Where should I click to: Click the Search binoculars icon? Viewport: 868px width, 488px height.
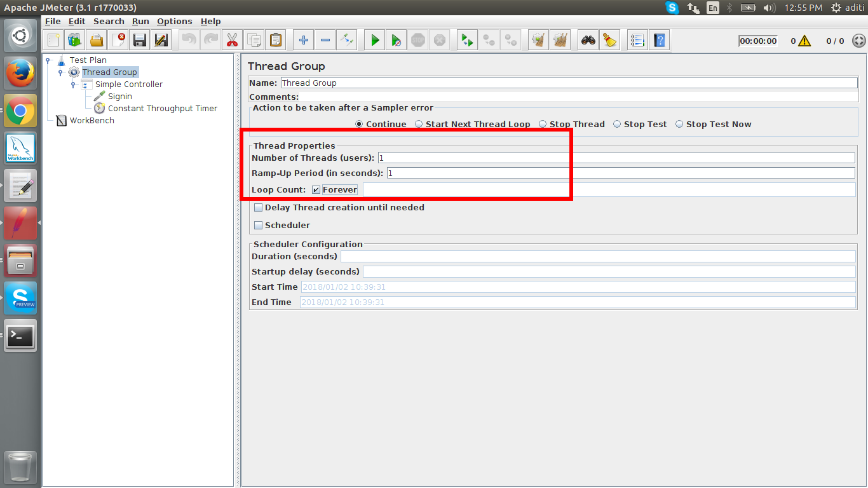coord(588,41)
